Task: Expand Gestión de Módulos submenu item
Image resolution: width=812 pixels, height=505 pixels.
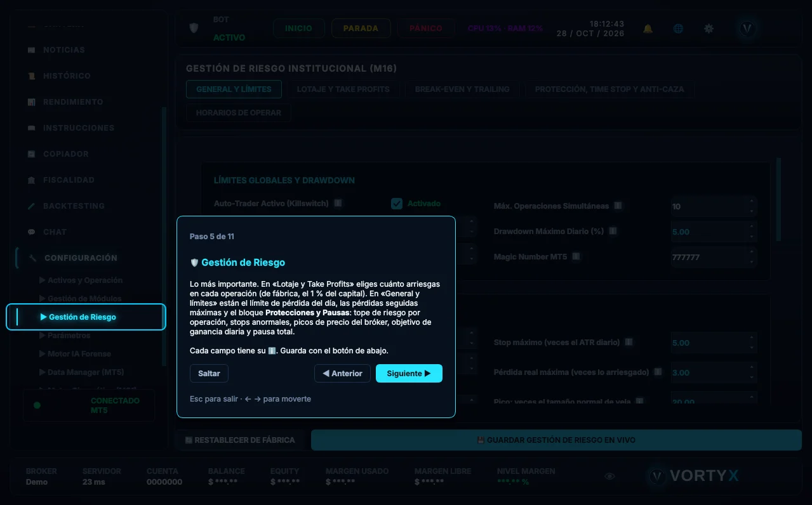Action: coord(80,299)
